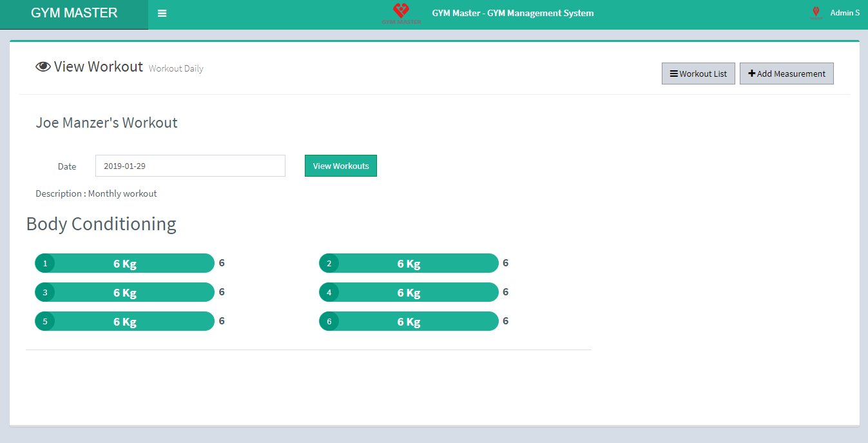Click the GYM Master heart logo
The image size is (868, 443).
401,13
